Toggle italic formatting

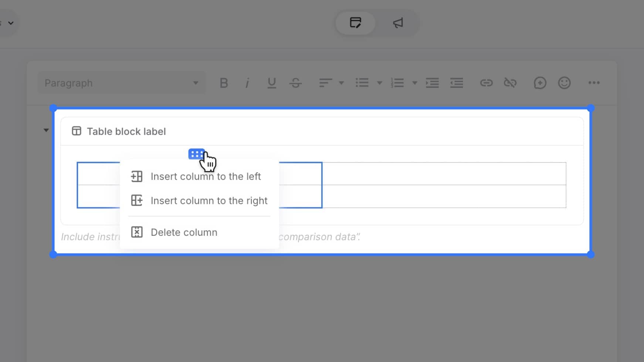click(x=247, y=83)
